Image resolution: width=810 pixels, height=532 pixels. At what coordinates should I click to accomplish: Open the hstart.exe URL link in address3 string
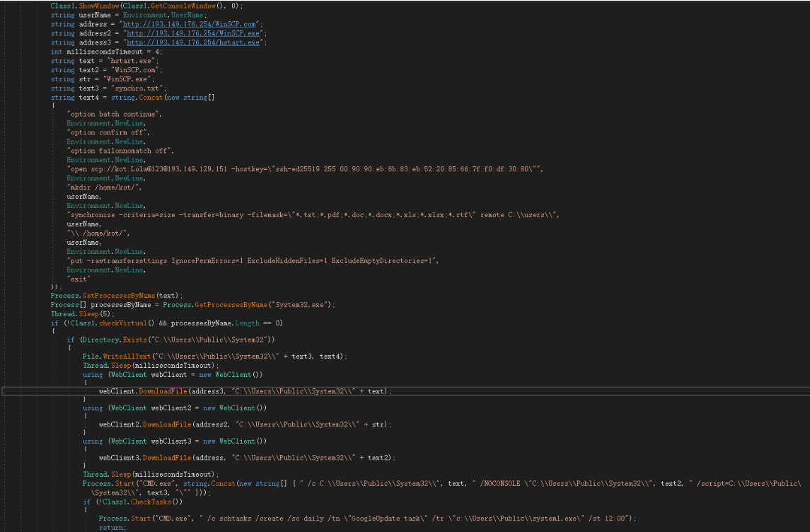click(x=193, y=43)
